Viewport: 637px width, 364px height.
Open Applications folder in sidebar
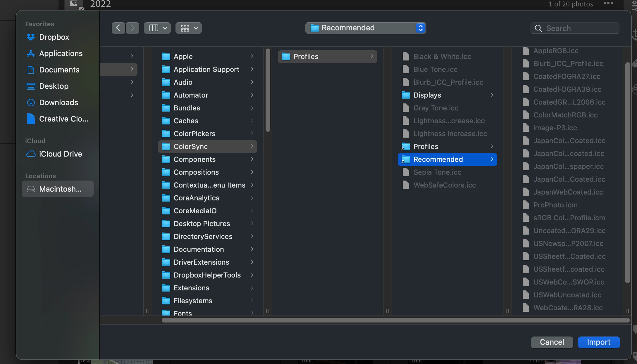click(x=61, y=53)
